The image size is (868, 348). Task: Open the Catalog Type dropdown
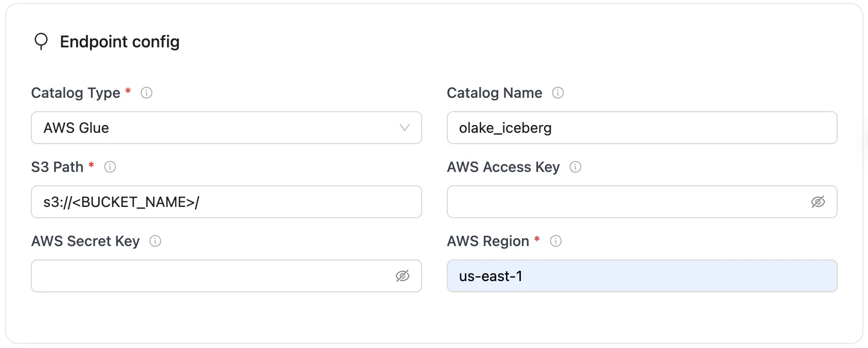point(226,128)
